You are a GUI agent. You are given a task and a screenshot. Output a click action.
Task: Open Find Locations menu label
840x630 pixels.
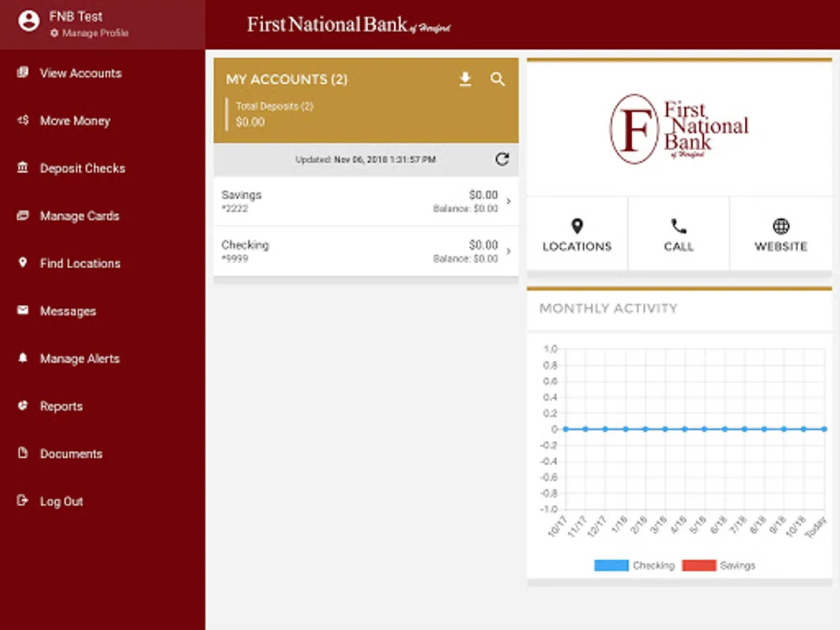[x=80, y=263]
